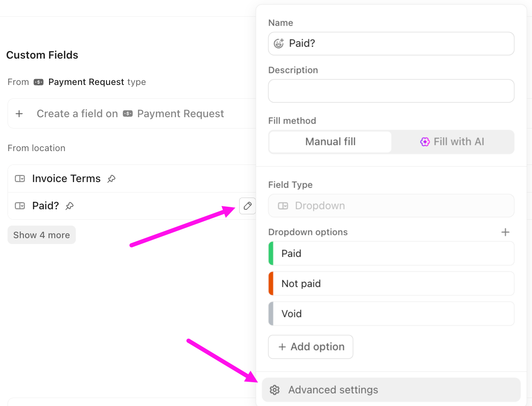
Task: Click the pencil icon beside the Paid? field
Action: pos(247,206)
